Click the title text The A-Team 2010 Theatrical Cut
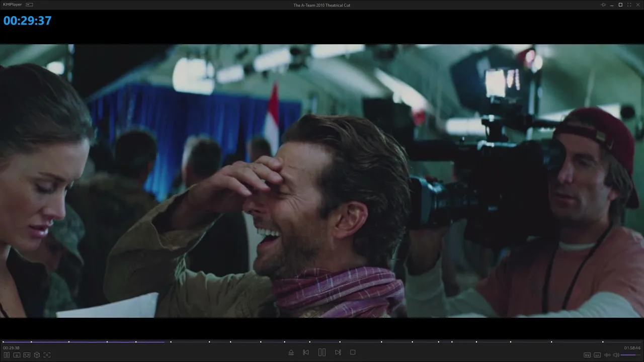Screen dimensions: 644x362 pyautogui.click(x=321, y=5)
